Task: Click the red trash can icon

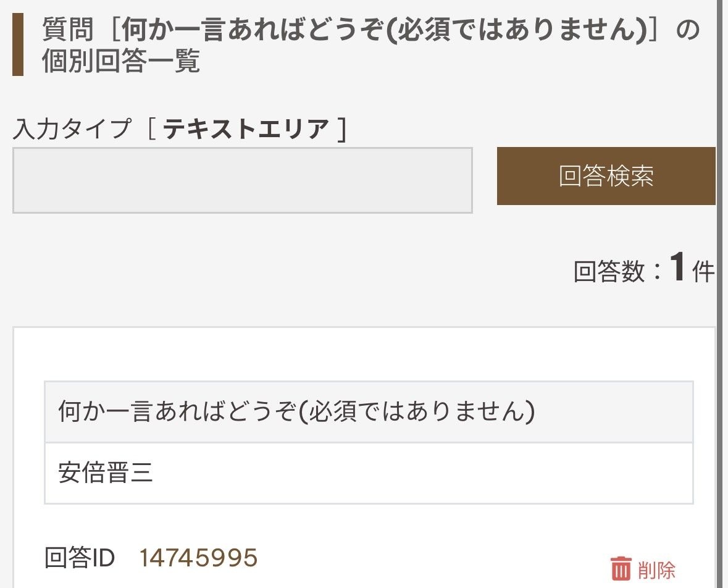Action: [x=621, y=569]
